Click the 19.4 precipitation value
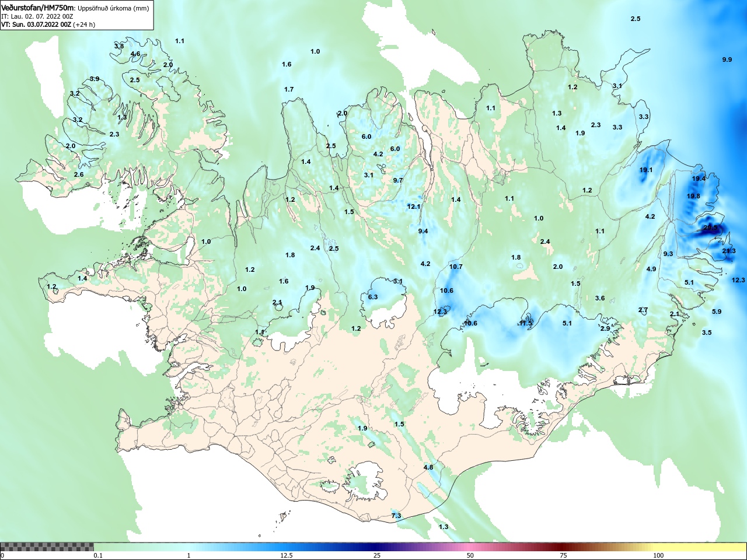Screen dimensions: 747x560 (699, 178)
